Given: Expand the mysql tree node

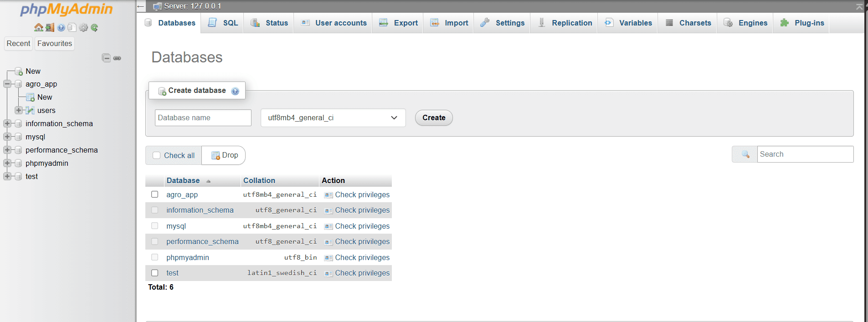Looking at the screenshot, I should coord(7,137).
